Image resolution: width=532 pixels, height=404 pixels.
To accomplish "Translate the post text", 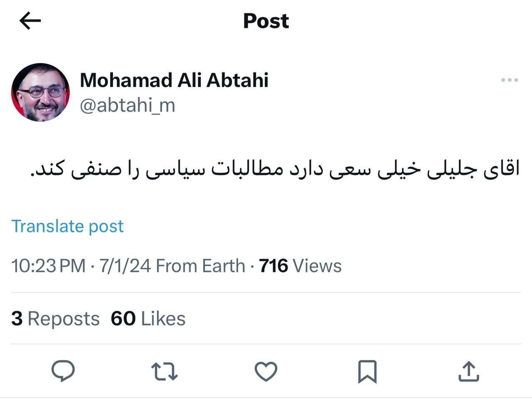I will tap(68, 226).
